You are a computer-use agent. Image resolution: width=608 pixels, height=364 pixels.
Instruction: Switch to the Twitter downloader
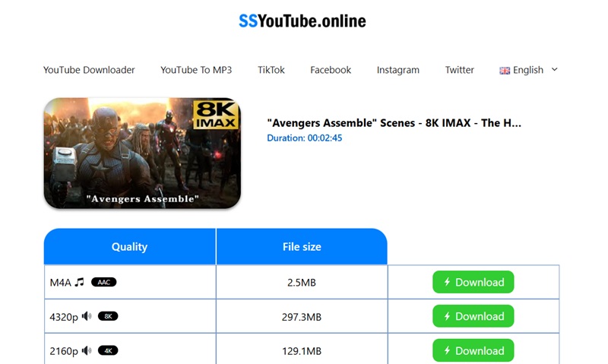460,70
